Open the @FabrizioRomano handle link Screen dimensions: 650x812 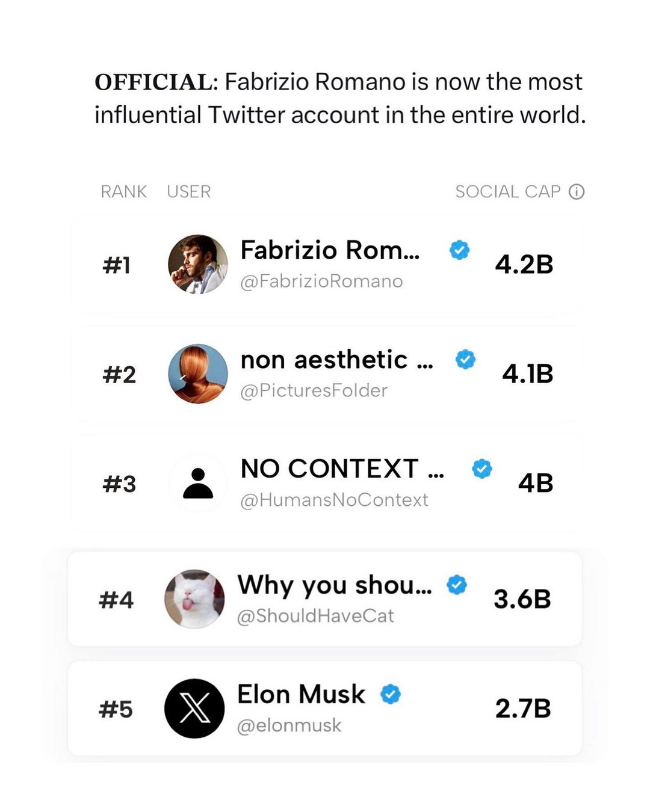(321, 281)
